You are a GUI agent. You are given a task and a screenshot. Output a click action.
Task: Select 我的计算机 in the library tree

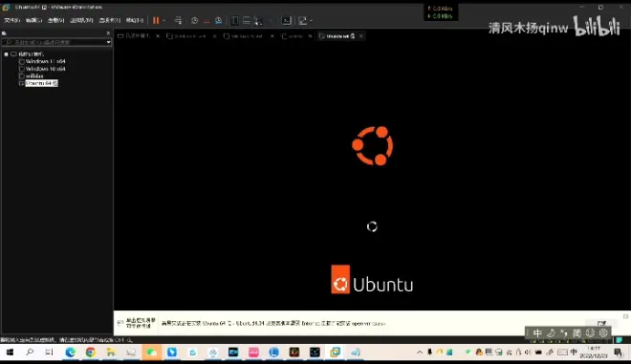[x=31, y=54]
